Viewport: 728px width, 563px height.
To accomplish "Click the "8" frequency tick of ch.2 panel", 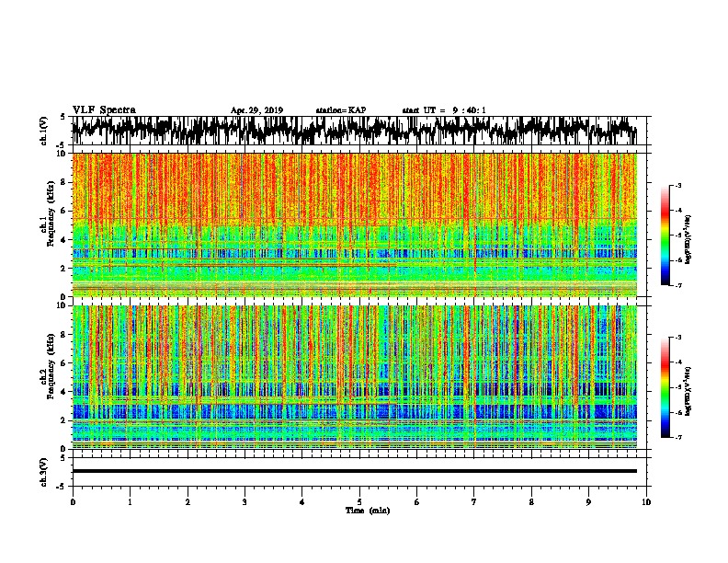I will point(64,335).
